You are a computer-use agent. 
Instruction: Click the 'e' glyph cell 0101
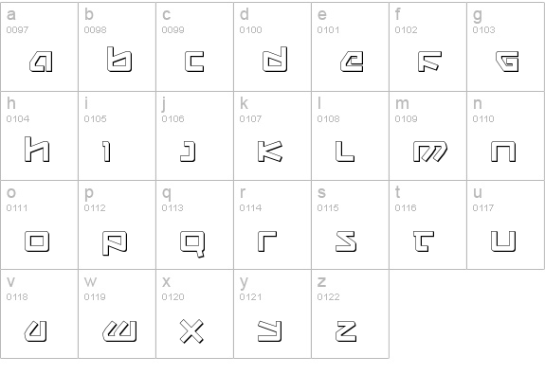(351, 47)
